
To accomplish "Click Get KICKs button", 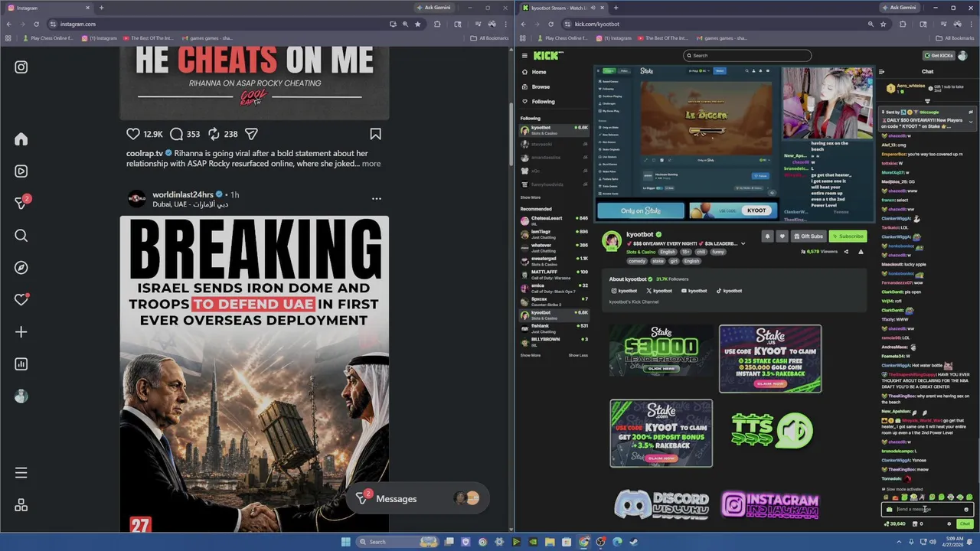I will [939, 56].
